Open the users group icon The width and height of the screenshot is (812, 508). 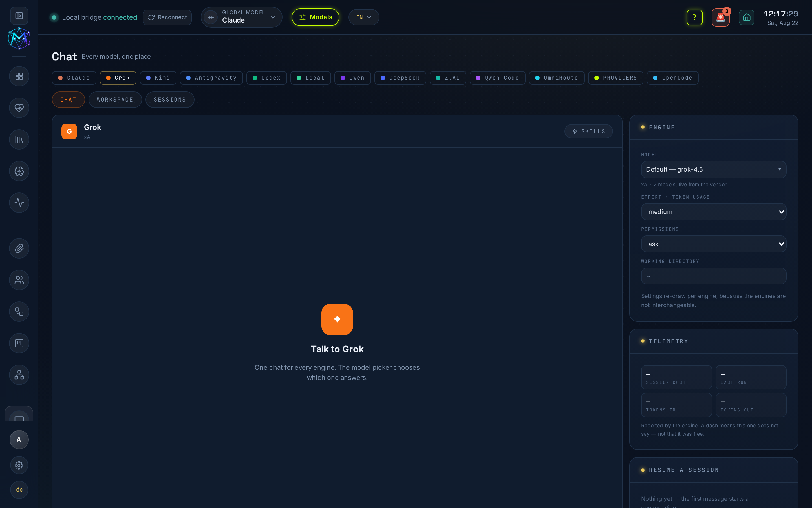pos(19,280)
